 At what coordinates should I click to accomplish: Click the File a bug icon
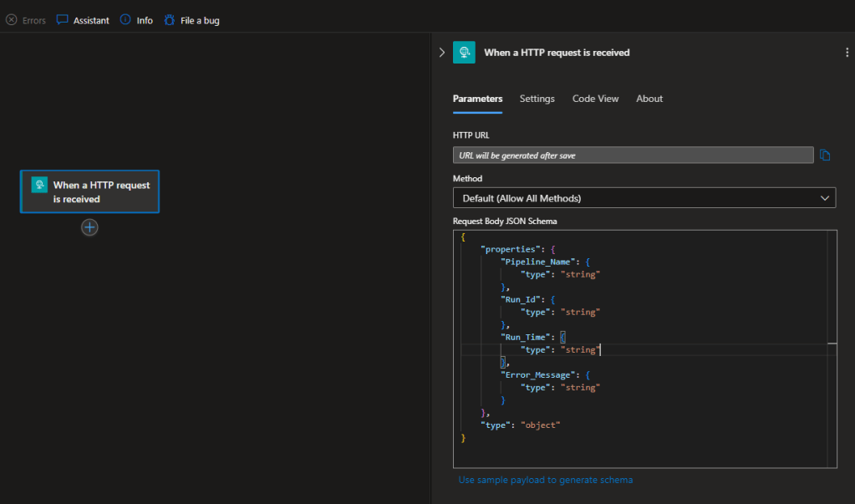pyautogui.click(x=170, y=20)
